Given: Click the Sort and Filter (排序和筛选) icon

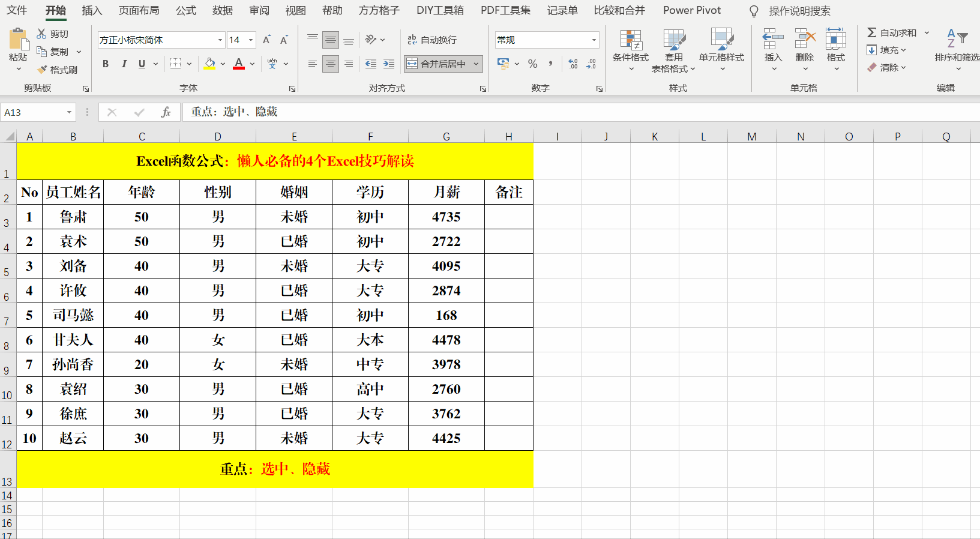Looking at the screenshot, I should (957, 38).
